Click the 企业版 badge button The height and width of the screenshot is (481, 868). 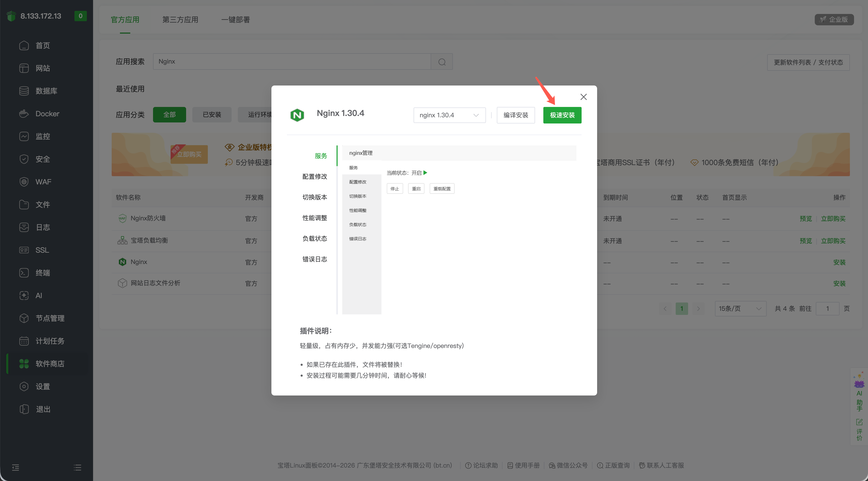point(834,20)
